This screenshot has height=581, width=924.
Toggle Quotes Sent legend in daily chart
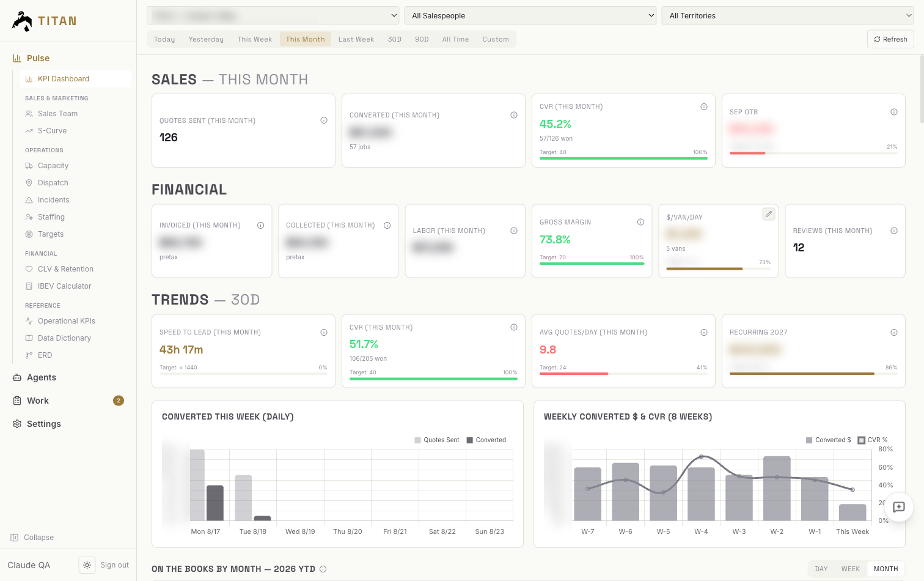436,440
